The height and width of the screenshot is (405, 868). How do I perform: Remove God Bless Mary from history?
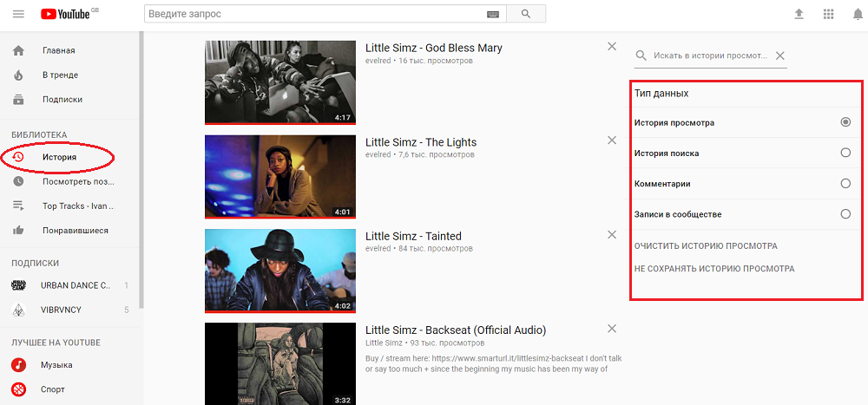coord(612,47)
